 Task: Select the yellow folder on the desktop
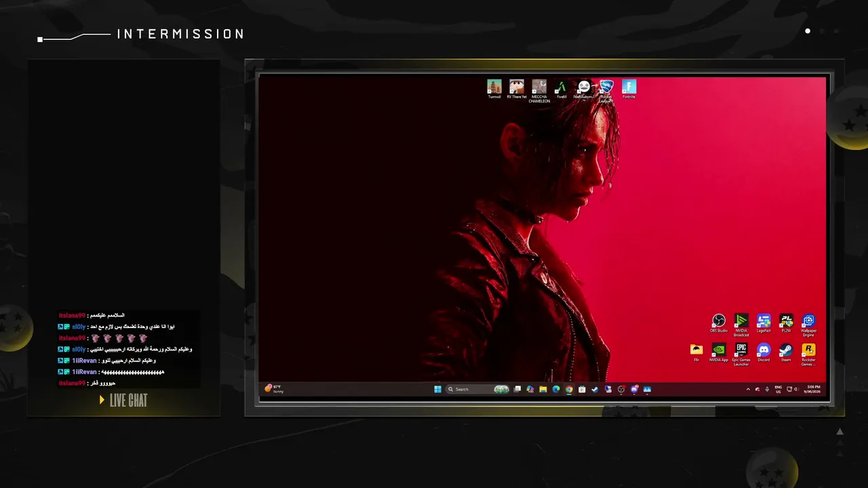pyautogui.click(x=696, y=352)
